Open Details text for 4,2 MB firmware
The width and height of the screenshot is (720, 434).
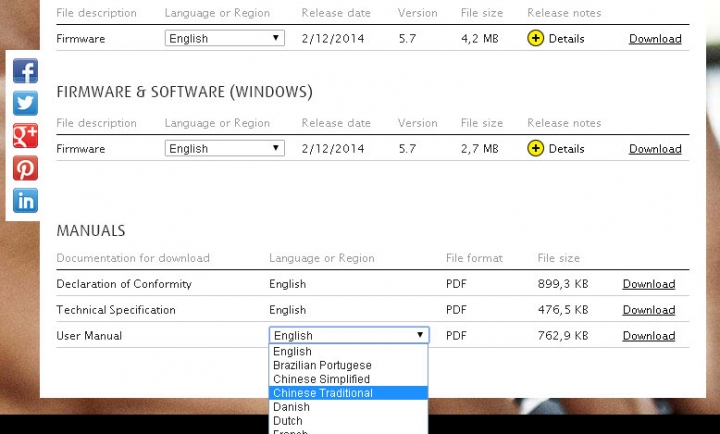point(566,39)
